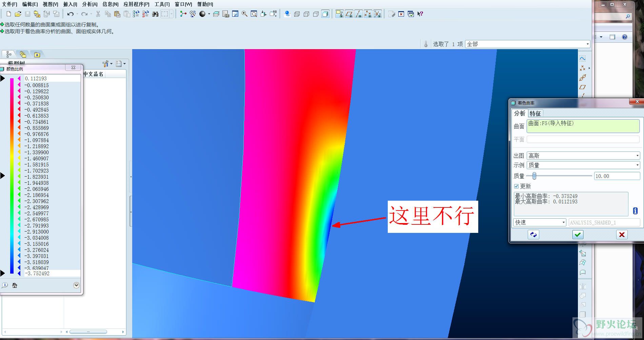The width and height of the screenshot is (644, 340).
Task: Click the 质量 value field 10.00
Action: pos(617,176)
